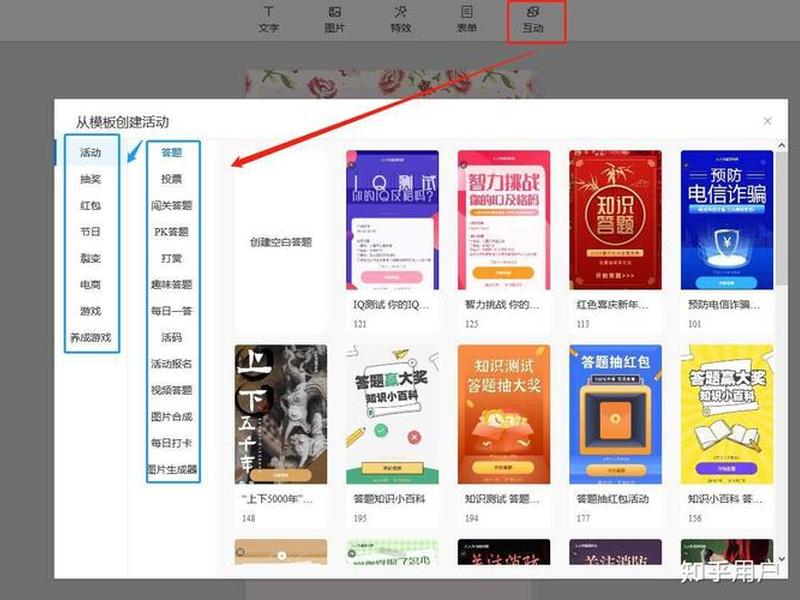Click the title 知识小百科 答…
The width and height of the screenshot is (800, 600).
pyautogui.click(x=726, y=499)
